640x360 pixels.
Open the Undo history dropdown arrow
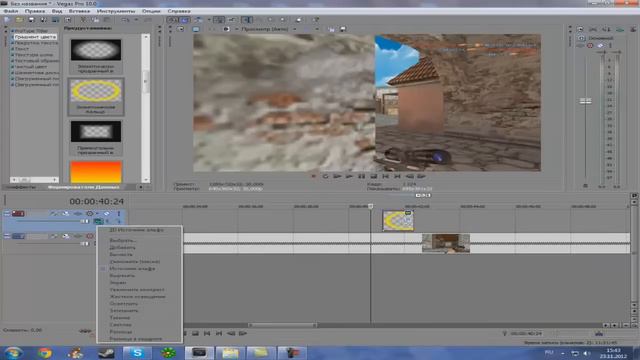click(x=136, y=20)
